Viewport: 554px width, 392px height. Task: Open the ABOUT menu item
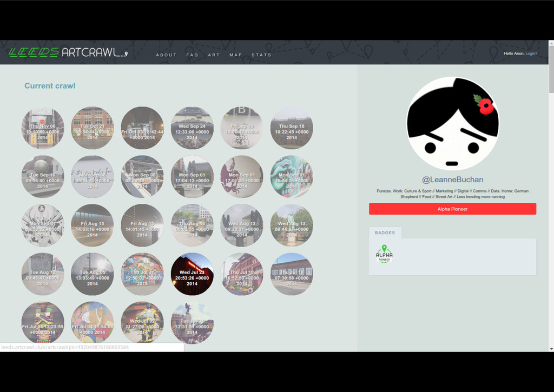click(x=167, y=55)
